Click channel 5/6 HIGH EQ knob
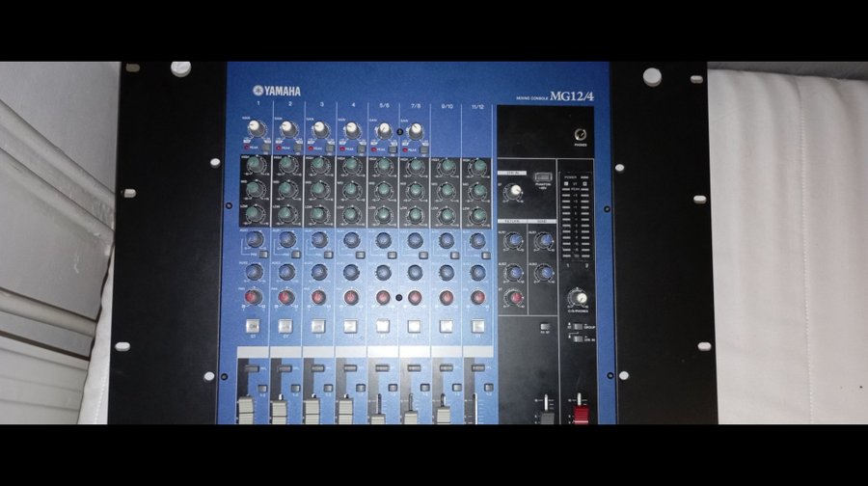This screenshot has width=868, height=486. coord(384,166)
